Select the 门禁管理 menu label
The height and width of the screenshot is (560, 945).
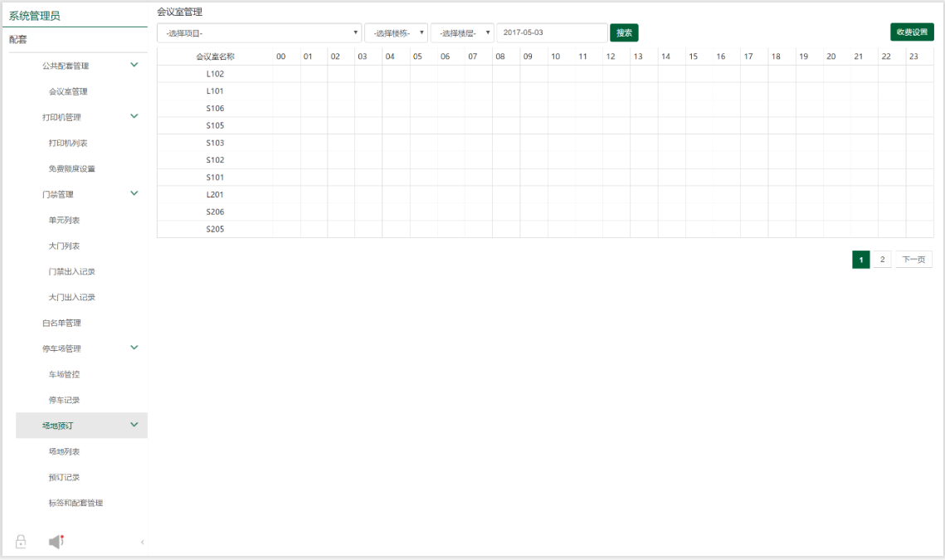pos(58,194)
